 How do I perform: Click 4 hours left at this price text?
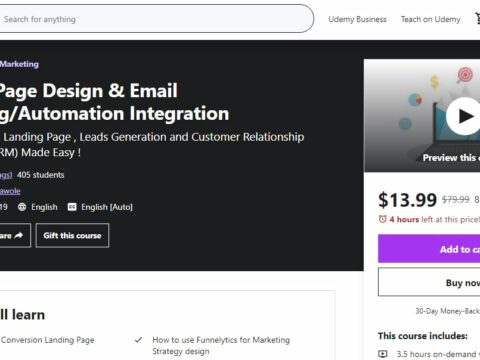pyautogui.click(x=435, y=219)
